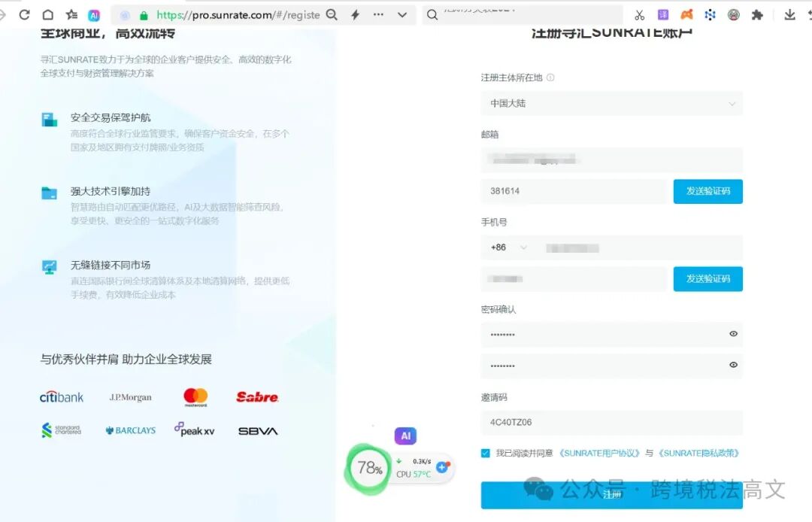Image resolution: width=812 pixels, height=522 pixels.
Task: Reveal the first password field contents
Action: (733, 334)
